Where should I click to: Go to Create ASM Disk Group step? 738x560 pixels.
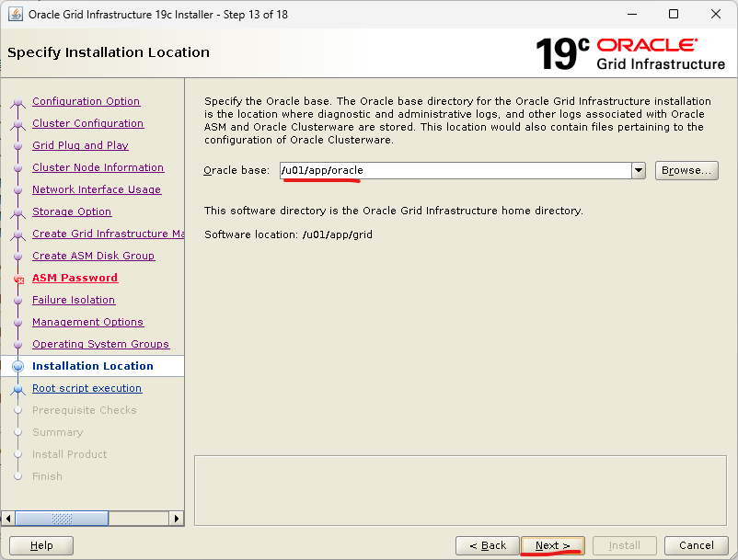pyautogui.click(x=93, y=256)
